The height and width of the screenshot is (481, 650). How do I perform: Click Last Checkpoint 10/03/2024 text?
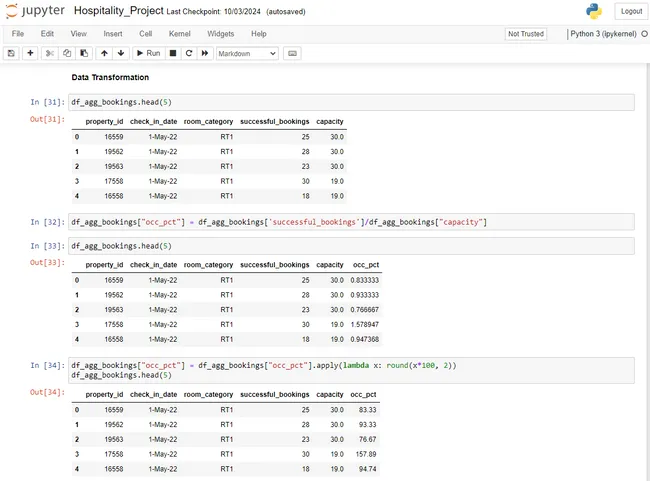tap(213, 12)
